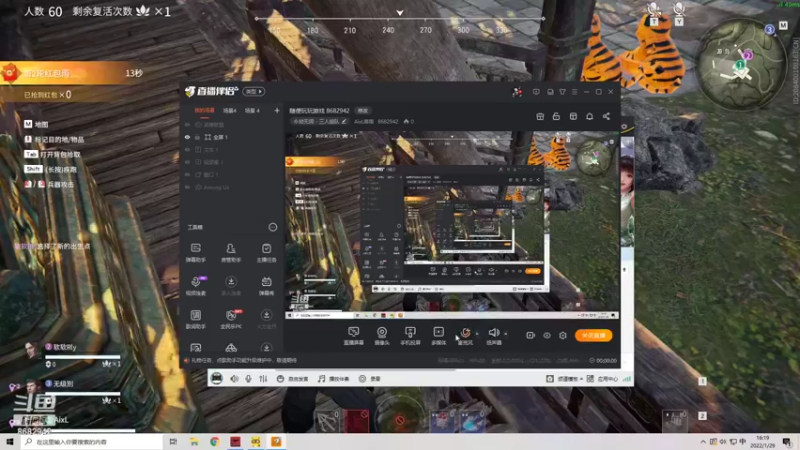Switch to the 场景 4 tab
800x450 pixels.
pos(252,110)
